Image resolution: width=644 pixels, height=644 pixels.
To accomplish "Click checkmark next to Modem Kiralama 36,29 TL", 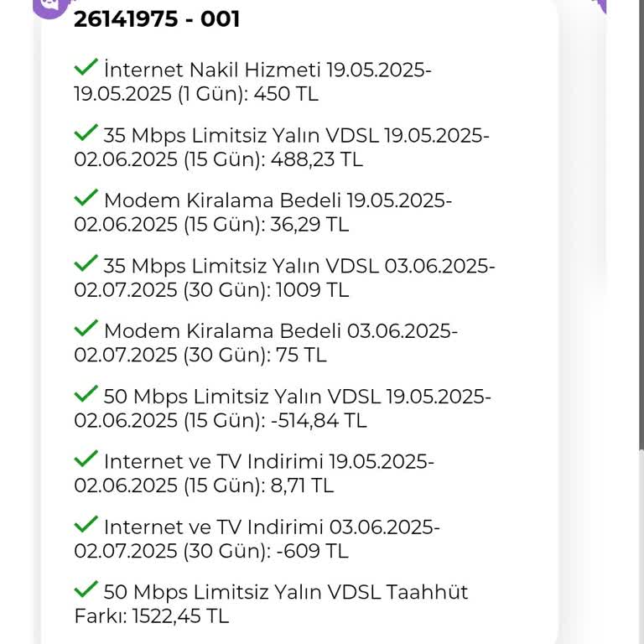I will coord(86,197).
